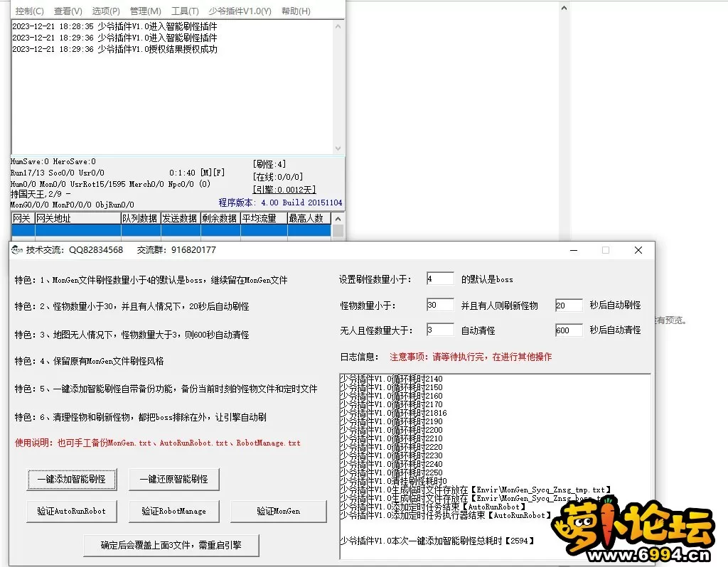Open the 少爷插件V1.0(Y) menu

pyautogui.click(x=240, y=11)
